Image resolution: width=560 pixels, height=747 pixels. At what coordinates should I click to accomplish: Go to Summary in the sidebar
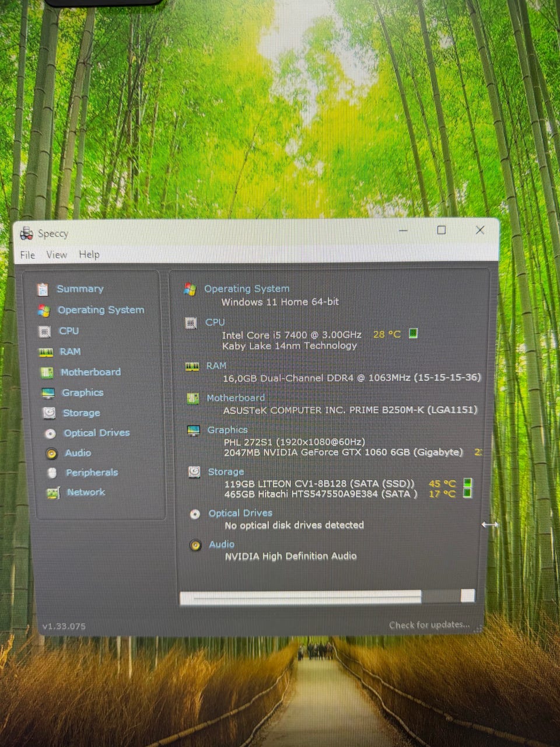80,289
